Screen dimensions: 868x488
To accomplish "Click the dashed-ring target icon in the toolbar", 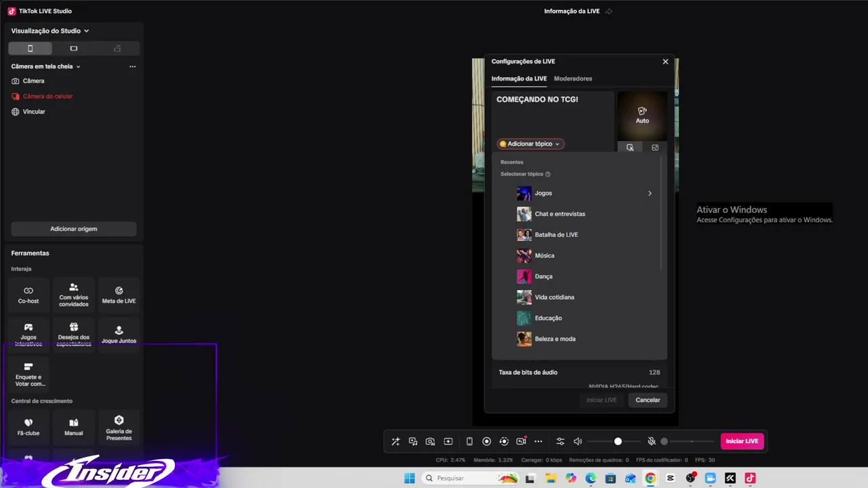I will point(504,441).
